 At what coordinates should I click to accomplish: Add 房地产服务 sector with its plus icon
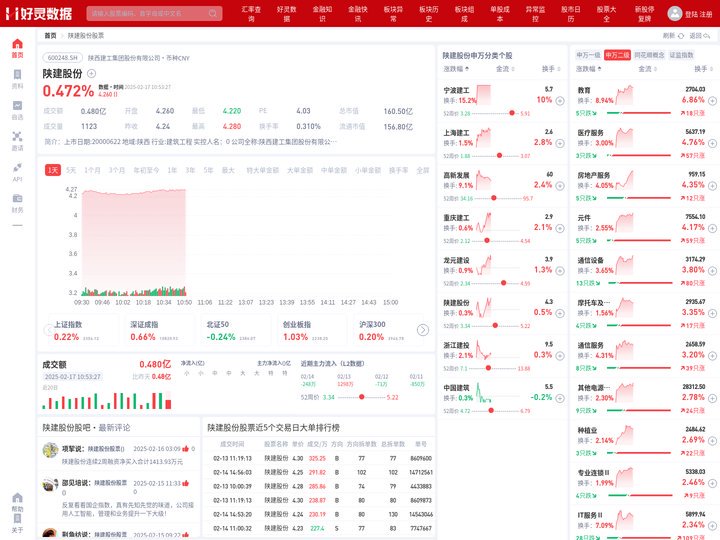(712, 186)
